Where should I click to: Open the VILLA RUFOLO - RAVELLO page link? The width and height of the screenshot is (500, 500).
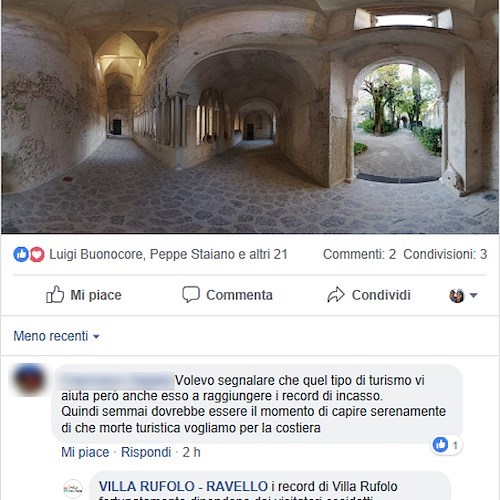coord(183,486)
